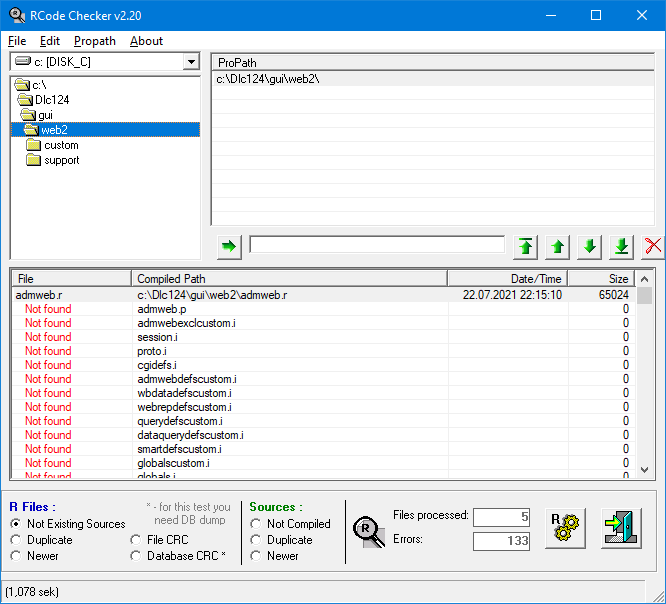Click results list scroll up arrow

click(x=644, y=279)
